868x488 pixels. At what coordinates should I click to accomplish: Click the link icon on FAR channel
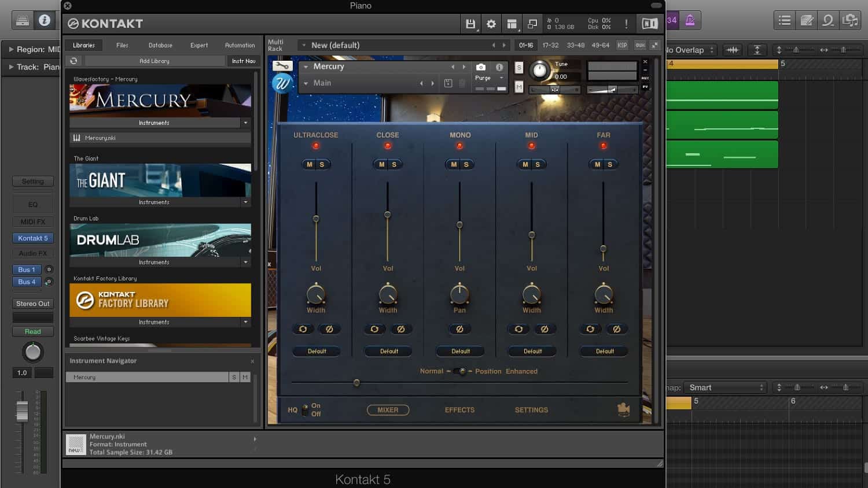(590, 329)
